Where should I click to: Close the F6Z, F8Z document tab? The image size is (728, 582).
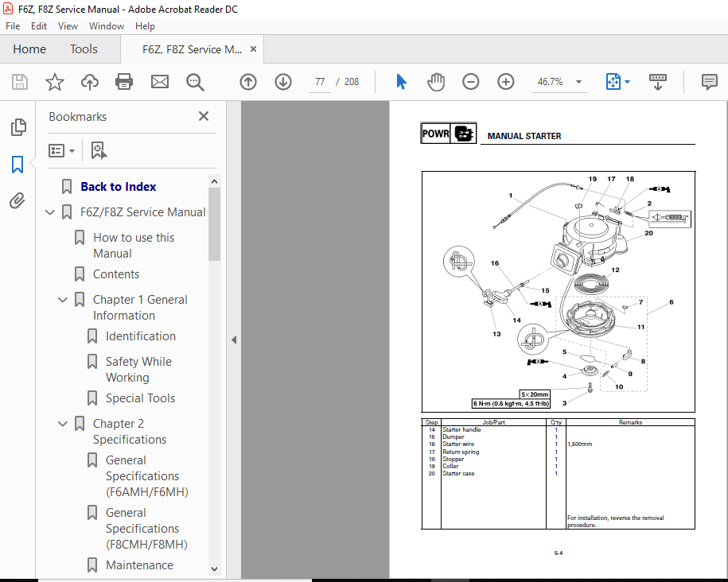pyautogui.click(x=253, y=48)
